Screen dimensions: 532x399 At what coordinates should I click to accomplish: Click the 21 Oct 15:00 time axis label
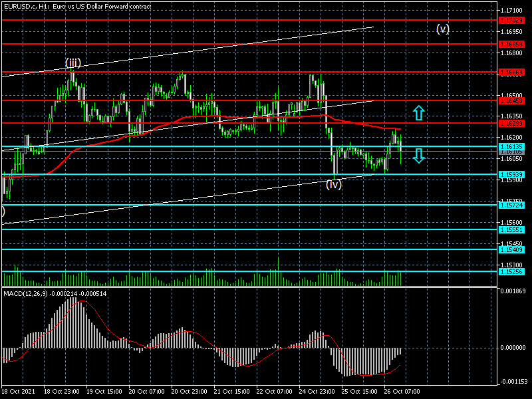tap(233, 392)
